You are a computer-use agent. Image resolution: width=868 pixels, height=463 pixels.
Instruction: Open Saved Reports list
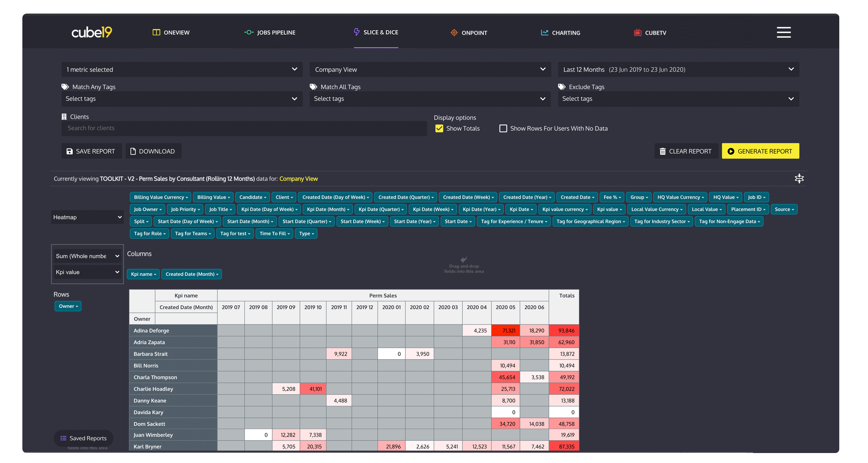coord(83,438)
